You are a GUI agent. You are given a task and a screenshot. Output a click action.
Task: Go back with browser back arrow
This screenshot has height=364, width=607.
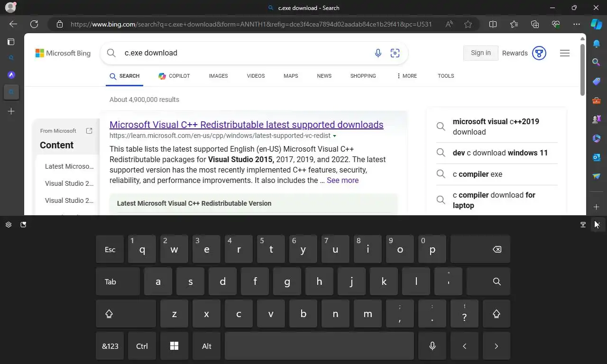tap(13, 24)
